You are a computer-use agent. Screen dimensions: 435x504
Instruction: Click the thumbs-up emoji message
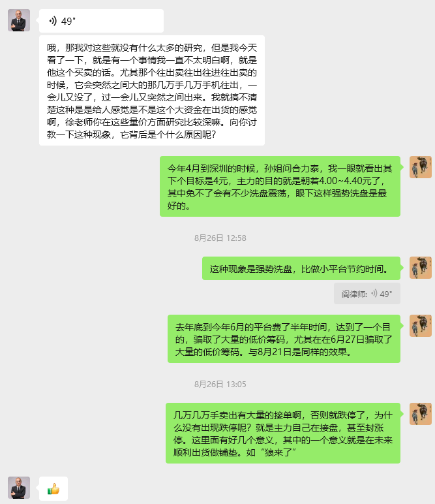(53, 489)
